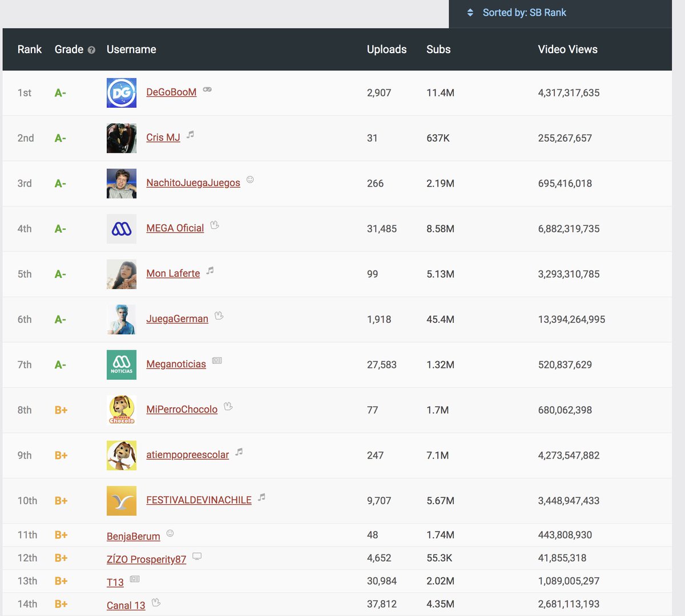
Task: Open the JuegaGerman channel link
Action: tap(177, 319)
